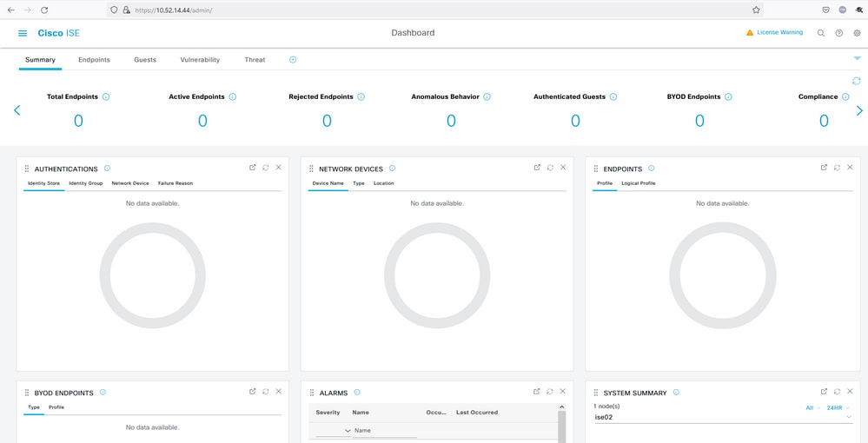Open the search magnifier icon in header

point(821,33)
